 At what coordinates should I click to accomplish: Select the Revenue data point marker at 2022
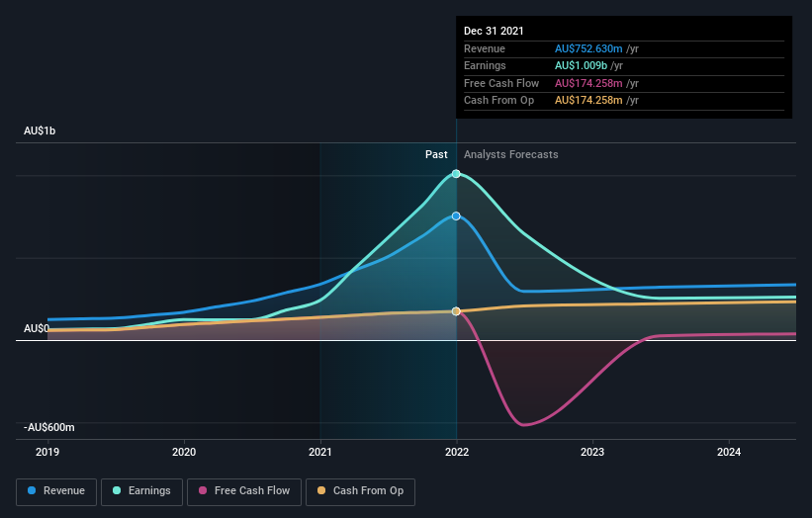[456, 216]
